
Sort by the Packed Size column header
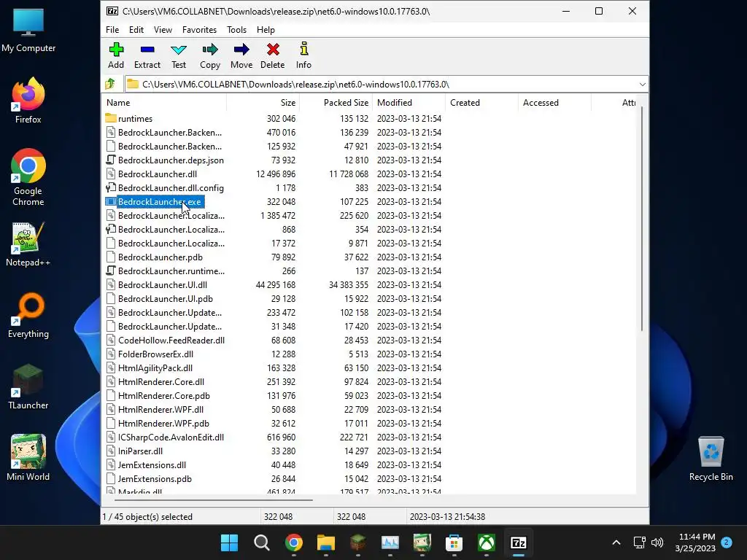[x=336, y=102]
